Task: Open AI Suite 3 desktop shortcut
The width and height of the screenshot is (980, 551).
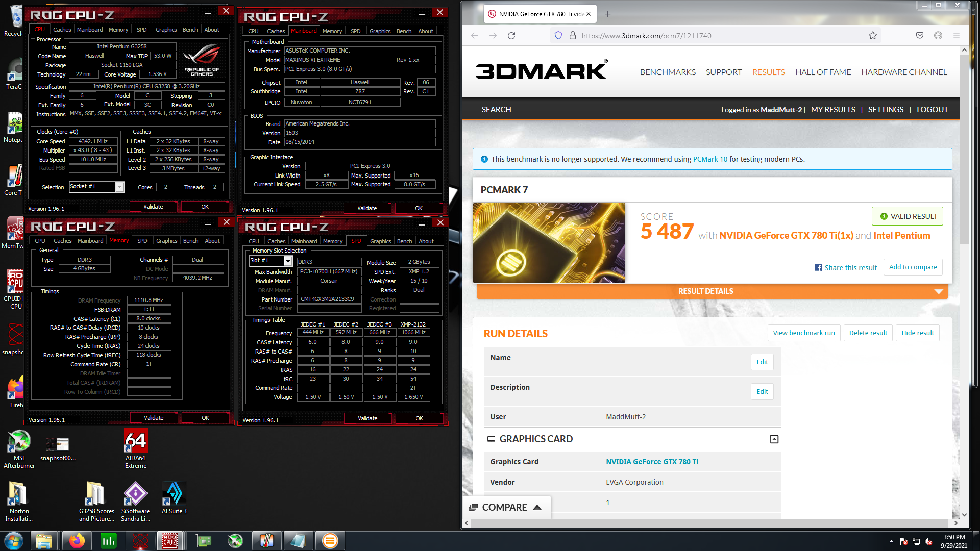Action: tap(174, 498)
